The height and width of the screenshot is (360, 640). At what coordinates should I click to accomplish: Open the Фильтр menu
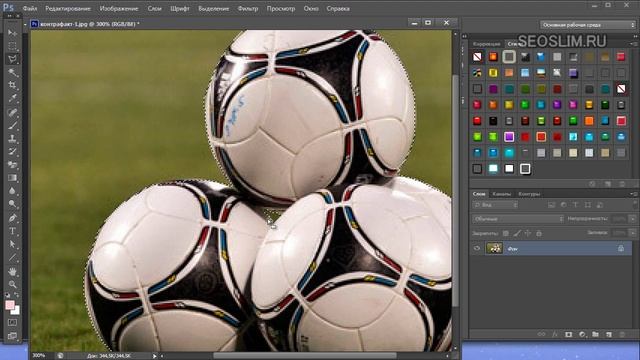click(248, 8)
